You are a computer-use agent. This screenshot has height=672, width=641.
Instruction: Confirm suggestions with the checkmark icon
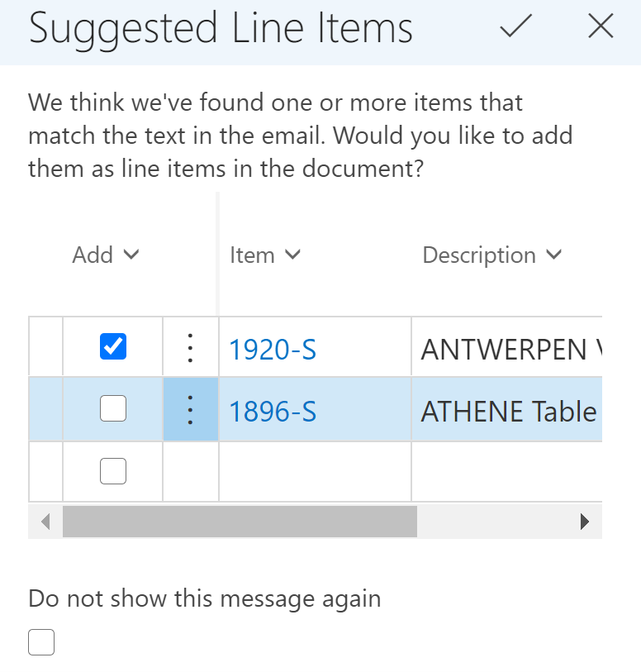[516, 26]
